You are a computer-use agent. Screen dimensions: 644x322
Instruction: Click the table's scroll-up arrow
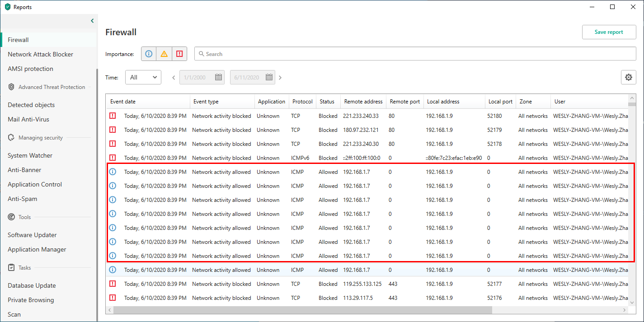tap(632, 98)
